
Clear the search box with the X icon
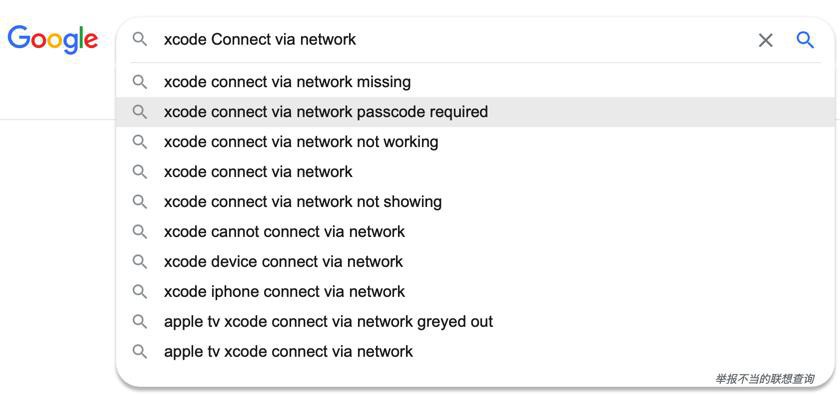[x=766, y=40]
